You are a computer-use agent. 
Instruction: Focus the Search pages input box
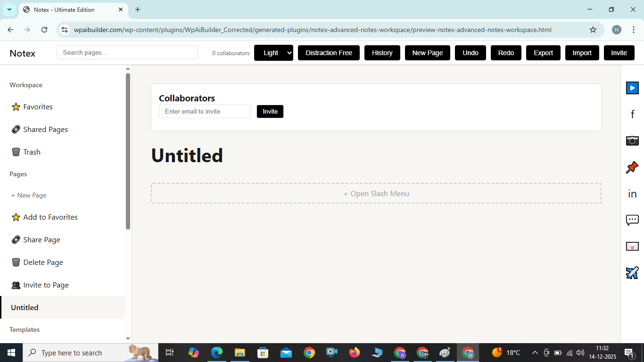(127, 53)
